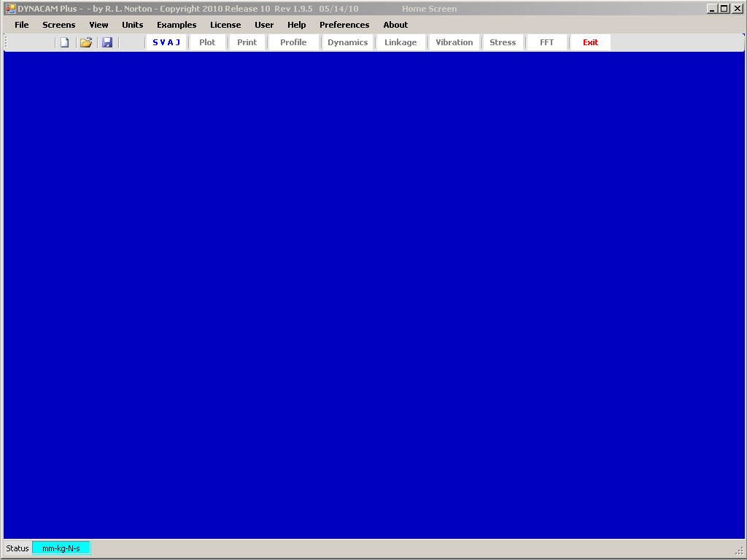Screen dimensions: 747x560
Task: Click the Vibration toolbar button
Action: tap(454, 42)
